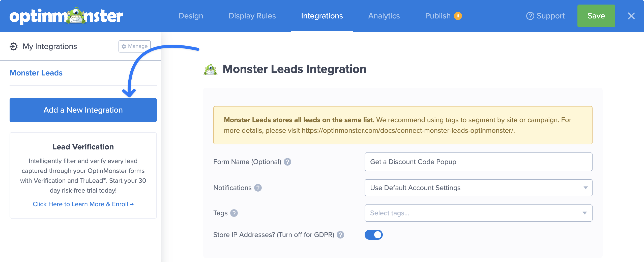Click the Store IP Addresses help icon
Image resolution: width=644 pixels, height=262 pixels.
tap(340, 235)
